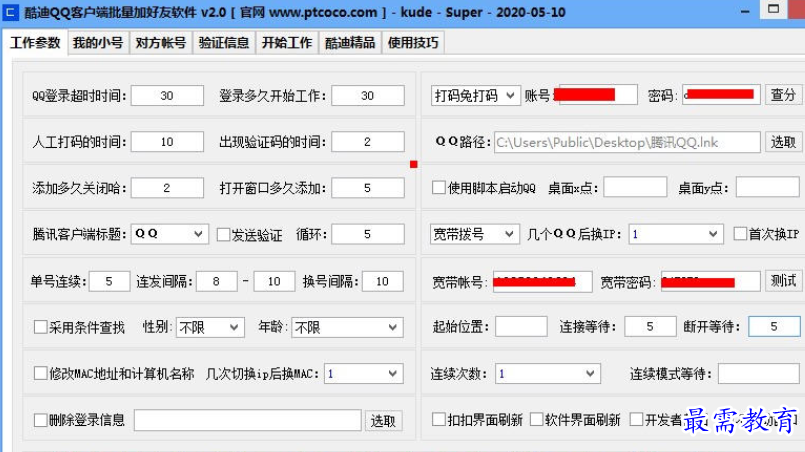Minimize the window

tap(745, 11)
